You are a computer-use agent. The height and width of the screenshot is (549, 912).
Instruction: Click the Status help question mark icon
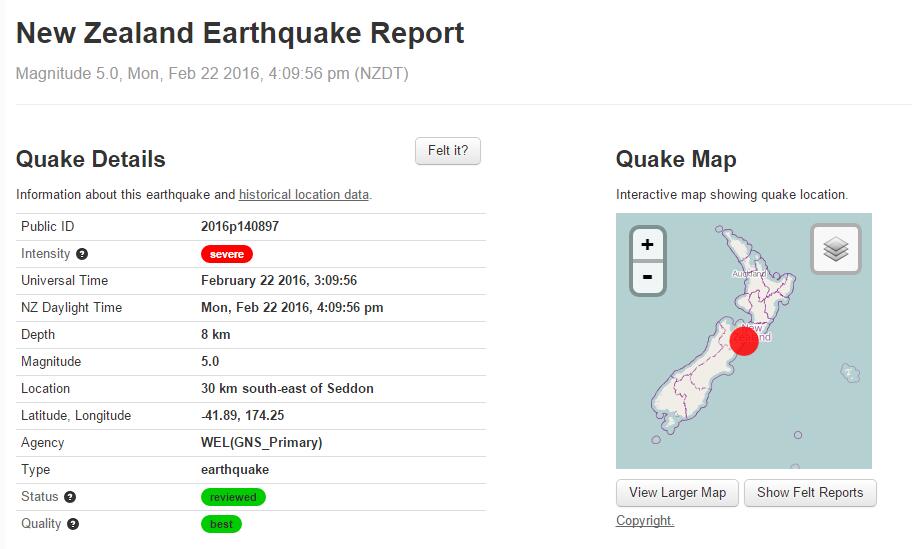tap(70, 497)
